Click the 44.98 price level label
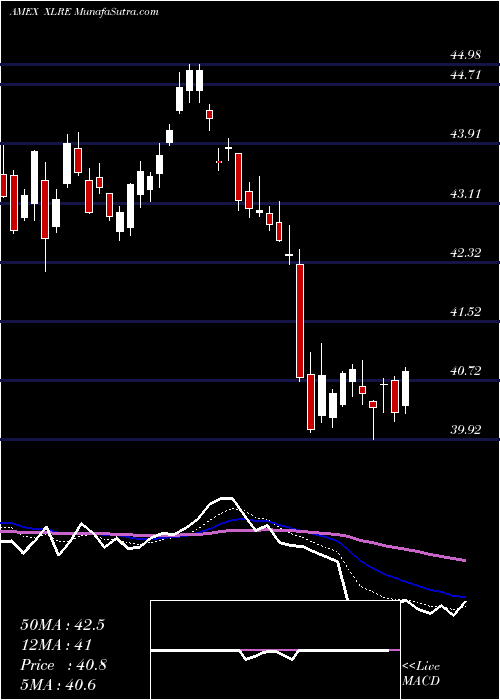 466,55
